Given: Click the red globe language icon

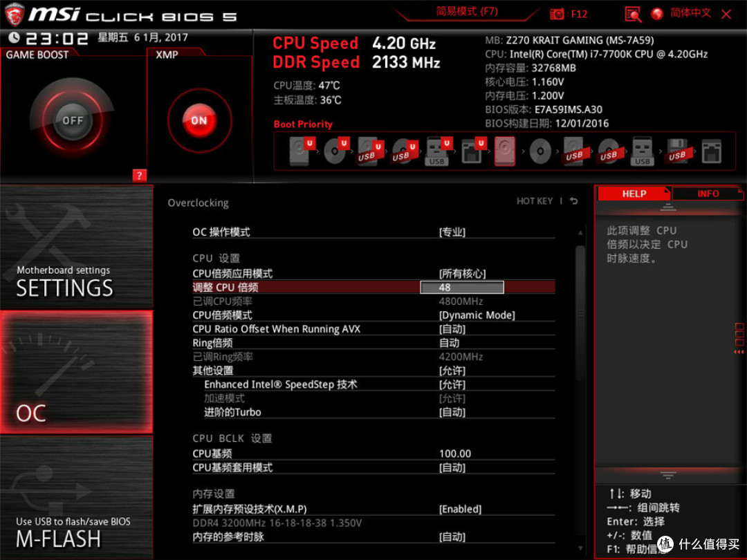Looking at the screenshot, I should pos(657,14).
